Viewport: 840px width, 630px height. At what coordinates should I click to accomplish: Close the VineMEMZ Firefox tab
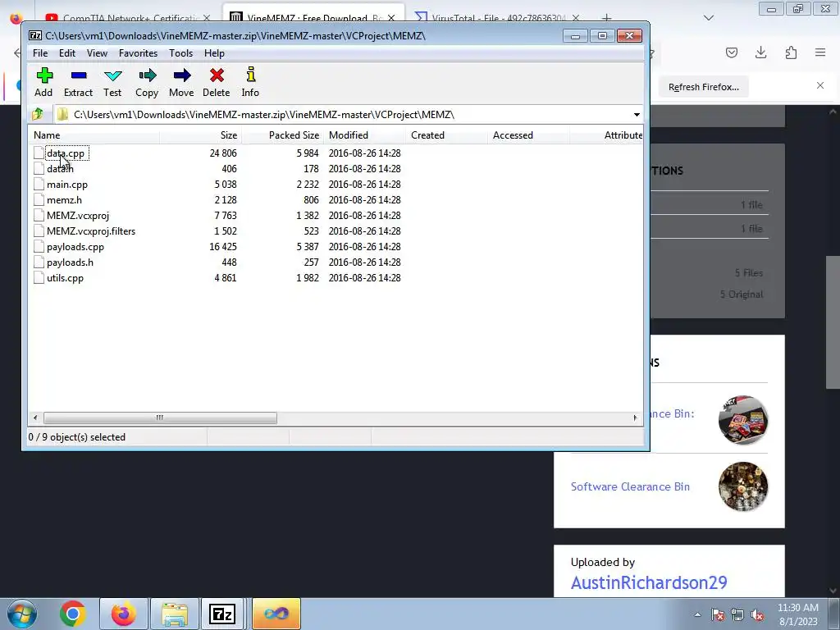click(x=391, y=18)
